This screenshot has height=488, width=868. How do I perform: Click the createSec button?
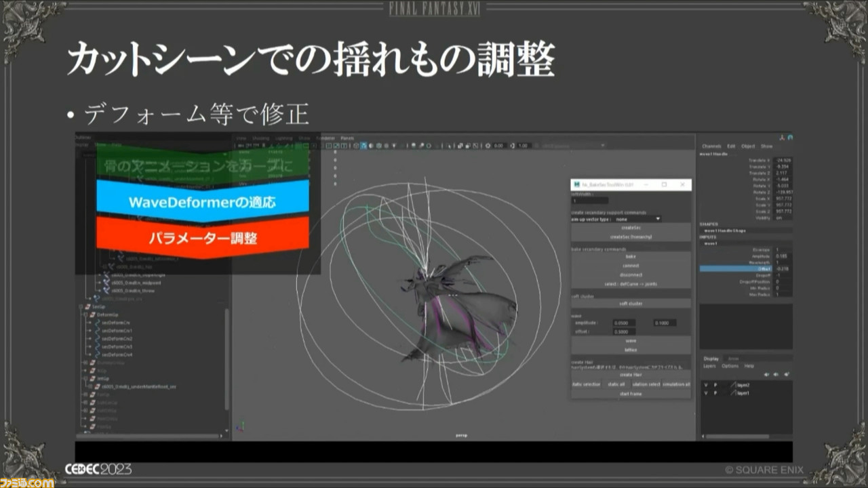point(631,228)
